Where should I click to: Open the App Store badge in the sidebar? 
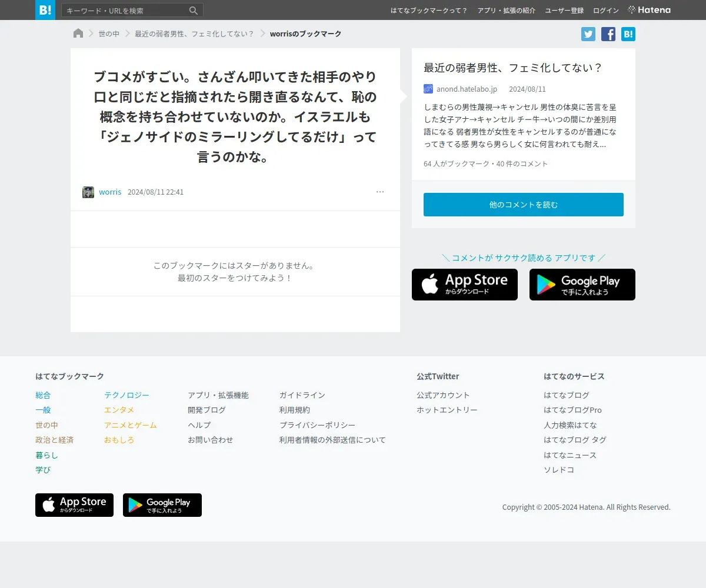tap(465, 285)
